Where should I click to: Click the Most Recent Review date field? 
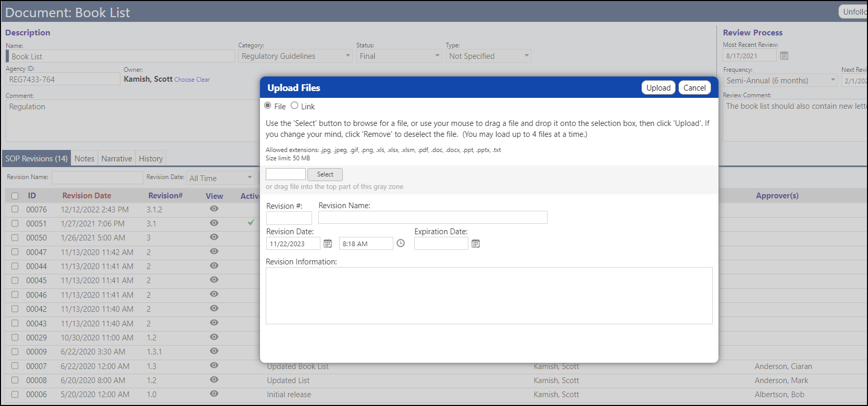[750, 56]
